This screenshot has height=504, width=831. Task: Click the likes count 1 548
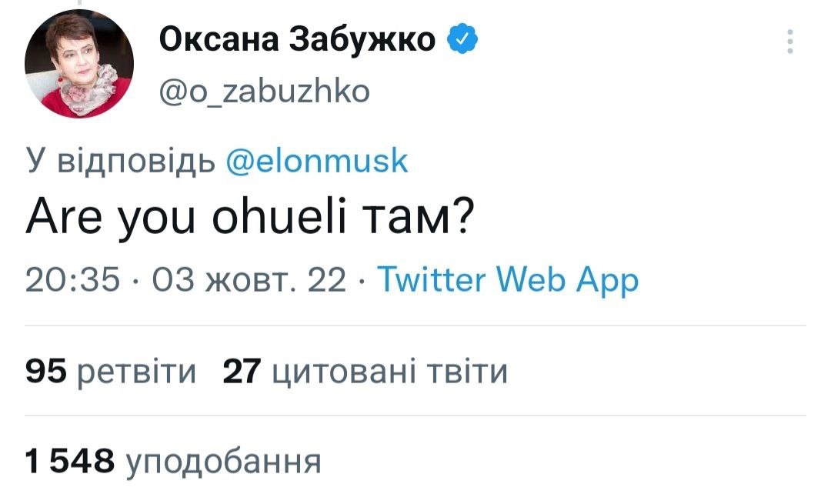(x=70, y=462)
